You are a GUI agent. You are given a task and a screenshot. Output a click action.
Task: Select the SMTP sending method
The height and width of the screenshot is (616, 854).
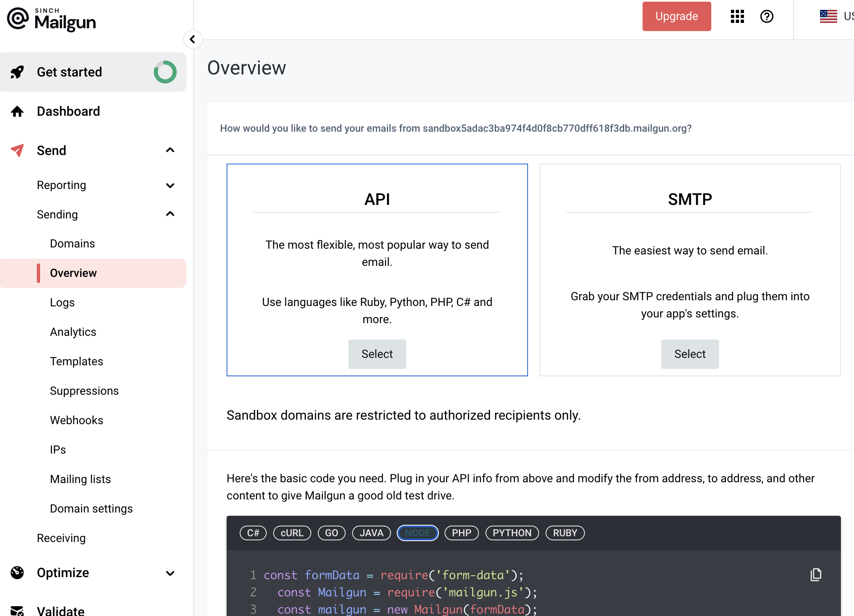(x=690, y=354)
